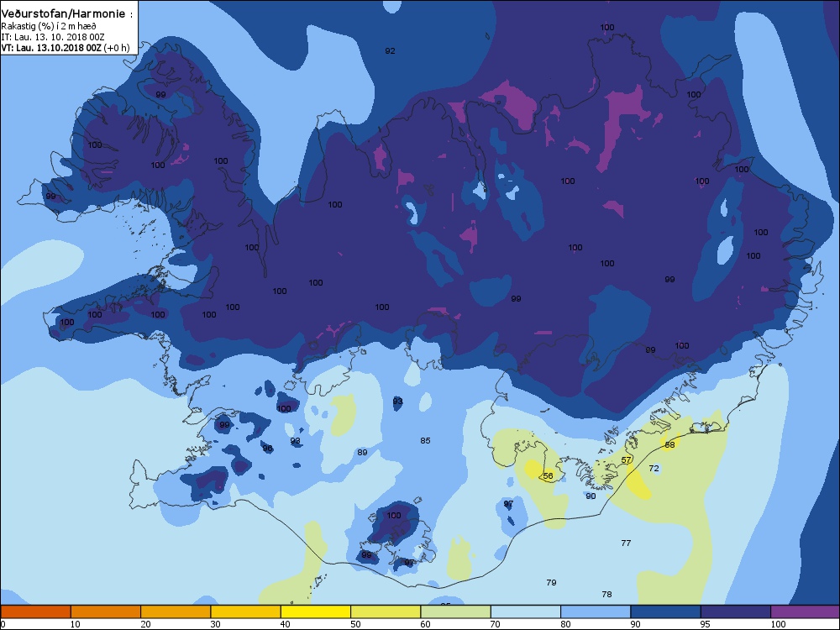Click the legend tick label 95

[x=705, y=624]
